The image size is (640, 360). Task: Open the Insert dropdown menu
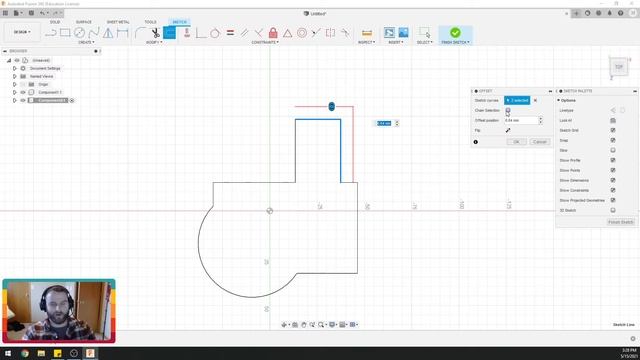click(396, 42)
